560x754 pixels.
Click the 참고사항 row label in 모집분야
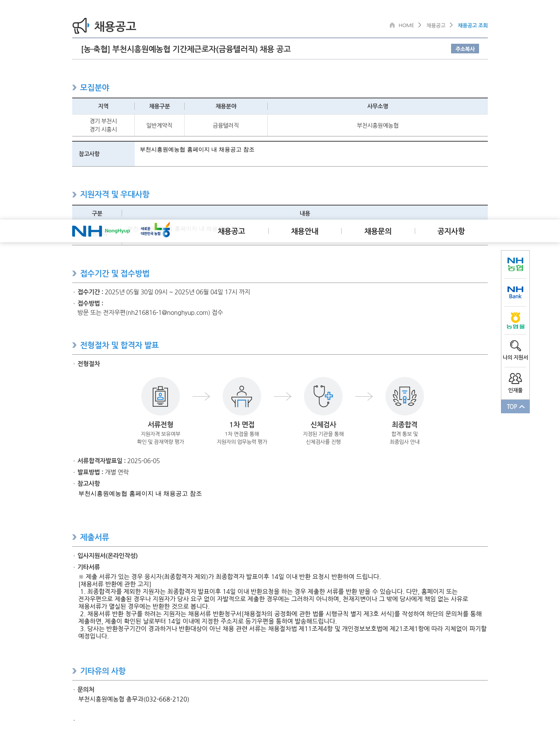pos(103,154)
